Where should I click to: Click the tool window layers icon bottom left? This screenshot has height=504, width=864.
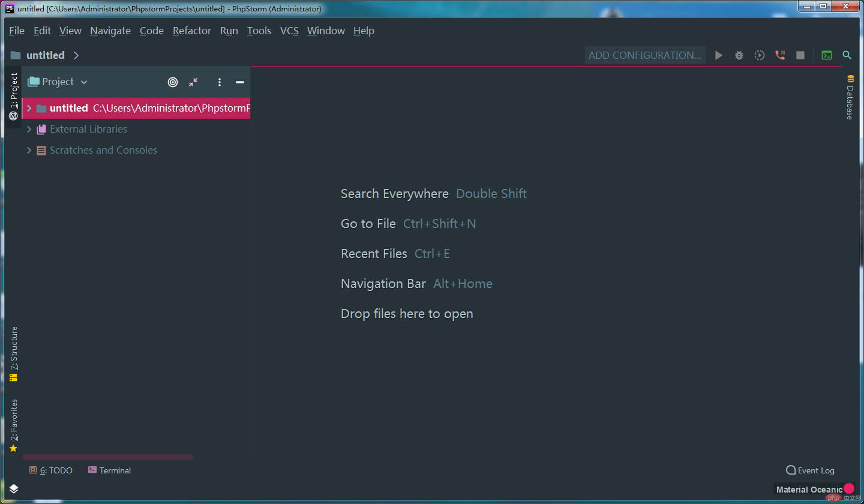[x=14, y=489]
